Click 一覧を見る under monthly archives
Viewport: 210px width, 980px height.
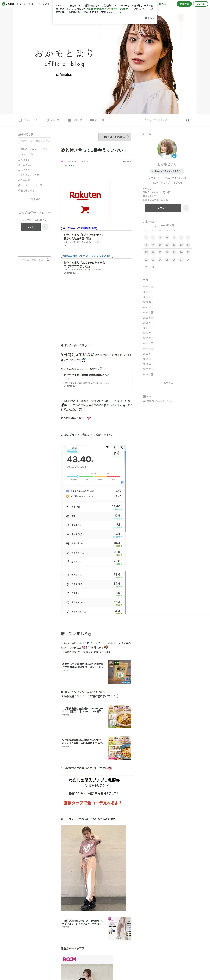point(167,383)
